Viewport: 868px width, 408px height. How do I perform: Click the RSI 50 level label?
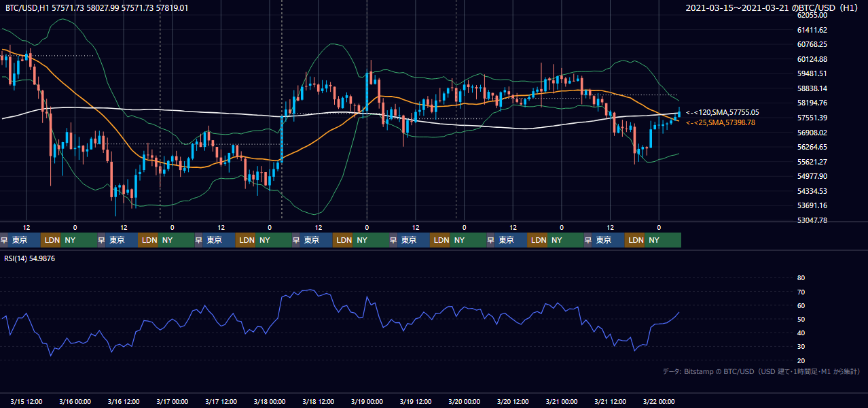tap(801, 319)
